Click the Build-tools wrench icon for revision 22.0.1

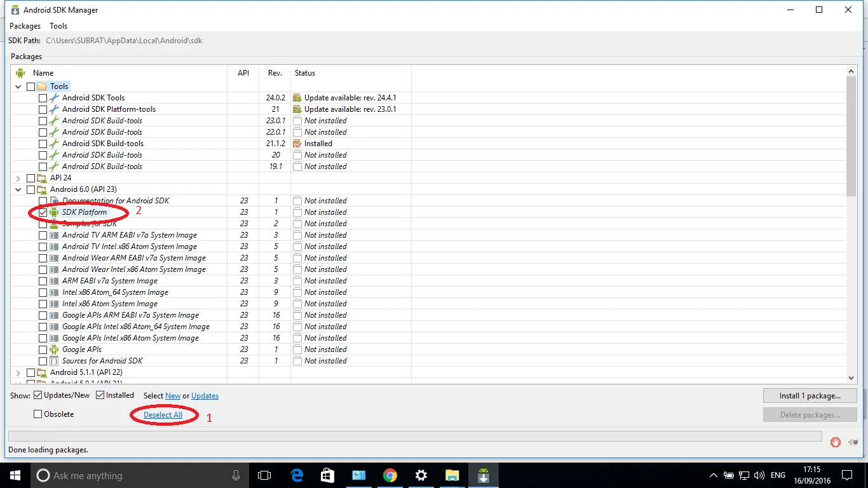54,132
